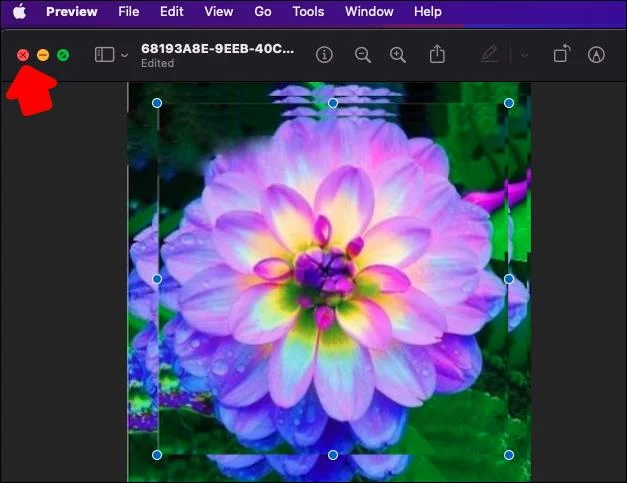Open the Inspector info icon
Image resolution: width=627 pixels, height=483 pixels.
(x=324, y=55)
